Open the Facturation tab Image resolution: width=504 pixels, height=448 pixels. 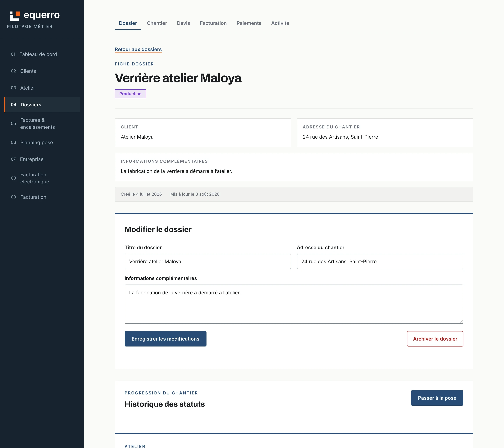point(213,23)
